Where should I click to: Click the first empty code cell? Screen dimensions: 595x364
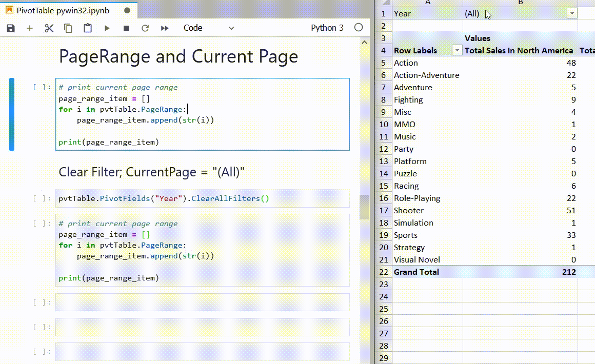pyautogui.click(x=202, y=302)
